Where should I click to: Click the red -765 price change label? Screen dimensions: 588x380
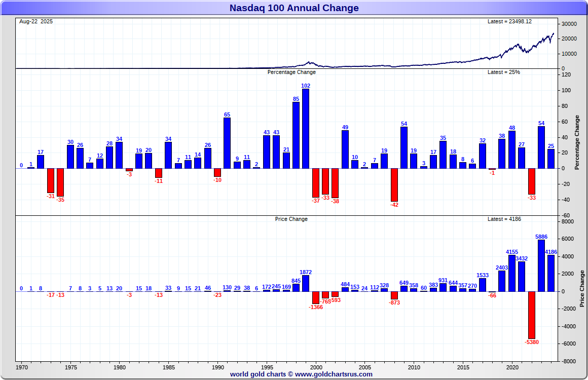[325, 301]
